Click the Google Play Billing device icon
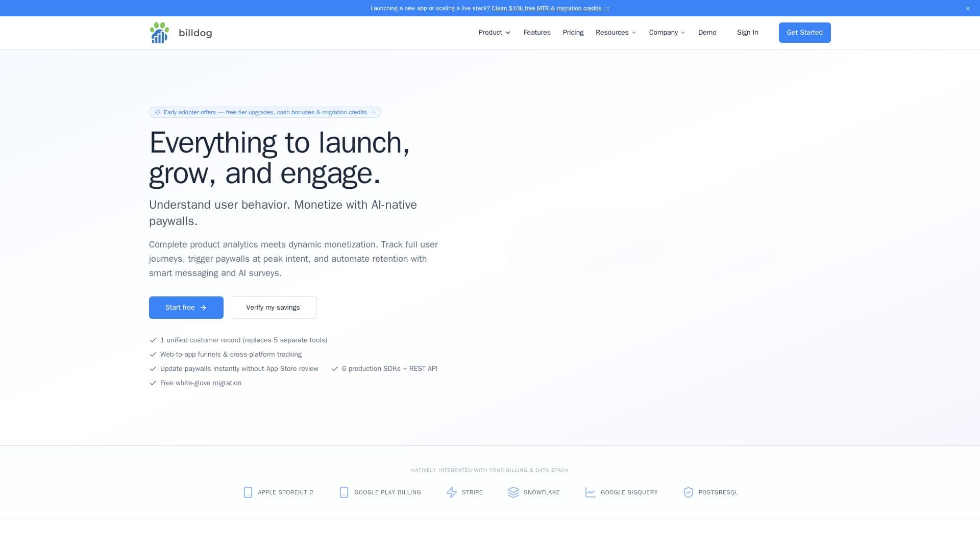The width and height of the screenshot is (980, 551). click(x=344, y=492)
